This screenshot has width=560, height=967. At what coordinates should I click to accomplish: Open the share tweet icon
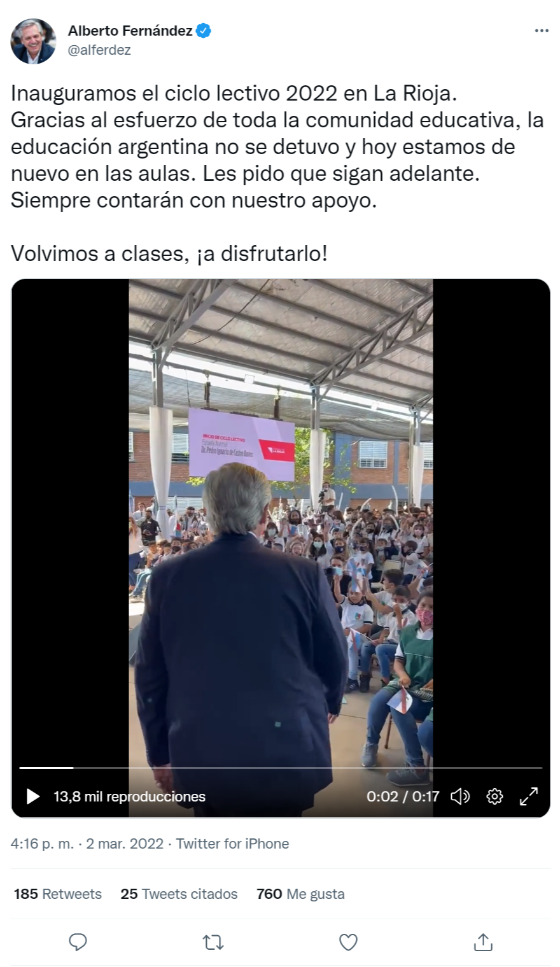point(483,942)
